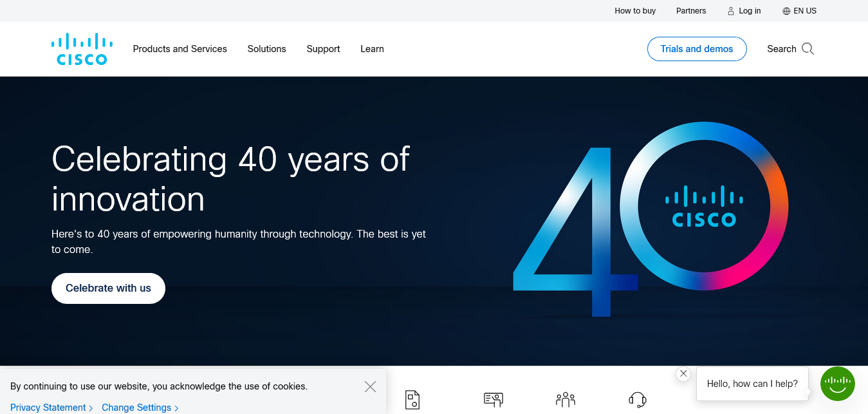Screen dimensions: 868x414
Task: Click the Hello, how can I help bubble
Action: (x=752, y=384)
